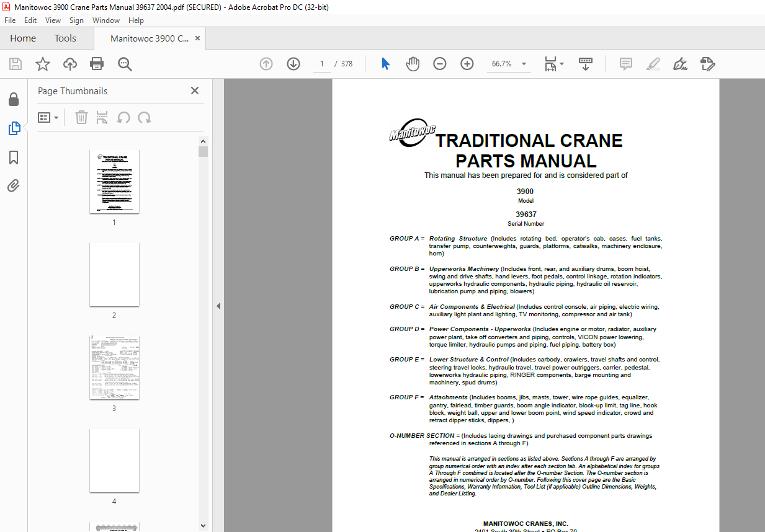Open the Help menu

pos(135,20)
